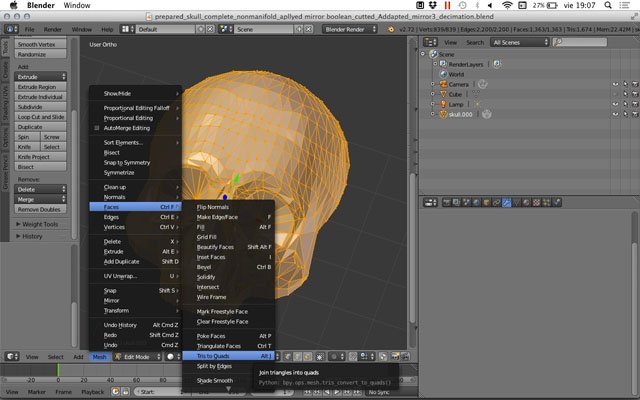640x400 pixels.
Task: Click Symmetrize in Mesh menu
Action: [x=135, y=173]
